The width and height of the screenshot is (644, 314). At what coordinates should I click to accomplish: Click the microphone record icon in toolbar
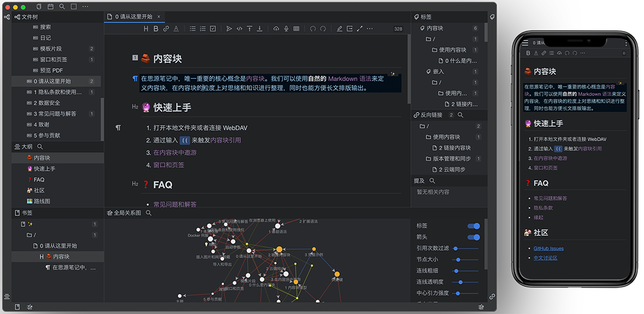point(286,29)
